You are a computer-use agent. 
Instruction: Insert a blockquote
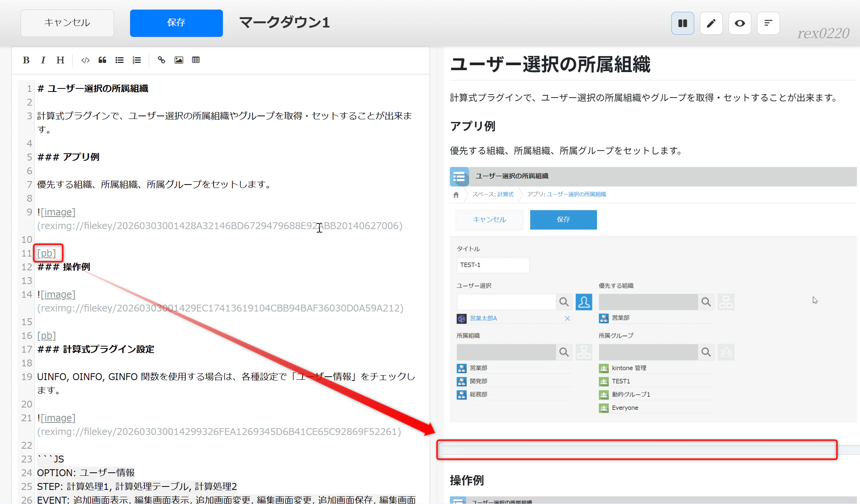click(x=102, y=60)
